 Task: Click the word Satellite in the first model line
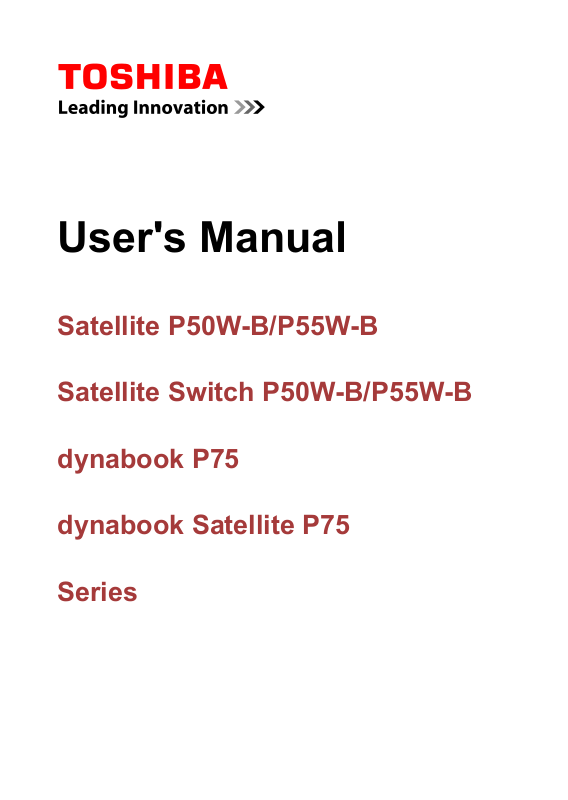(x=108, y=326)
